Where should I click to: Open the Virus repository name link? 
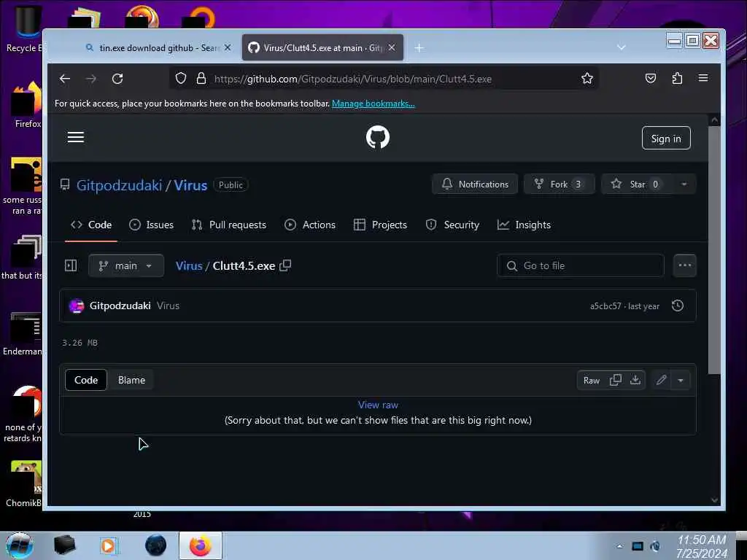pos(190,184)
